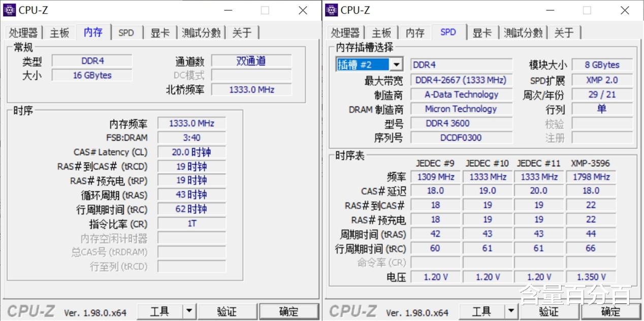This screenshot has width=644, height=321.
Task: Click the 类型 field showing DDR4
Action: pyautogui.click(x=91, y=61)
